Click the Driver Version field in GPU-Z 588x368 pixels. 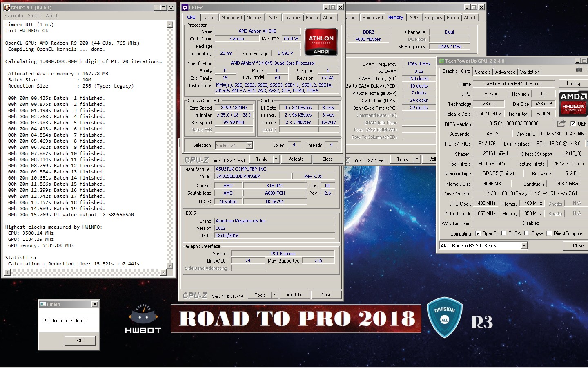point(531,193)
